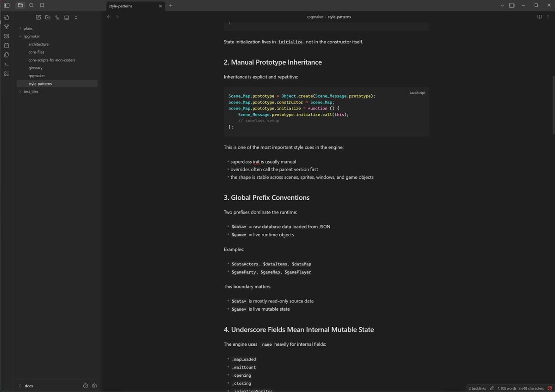Click the 7,640 characters count
Screen dimensions: 555x392
click(531, 388)
